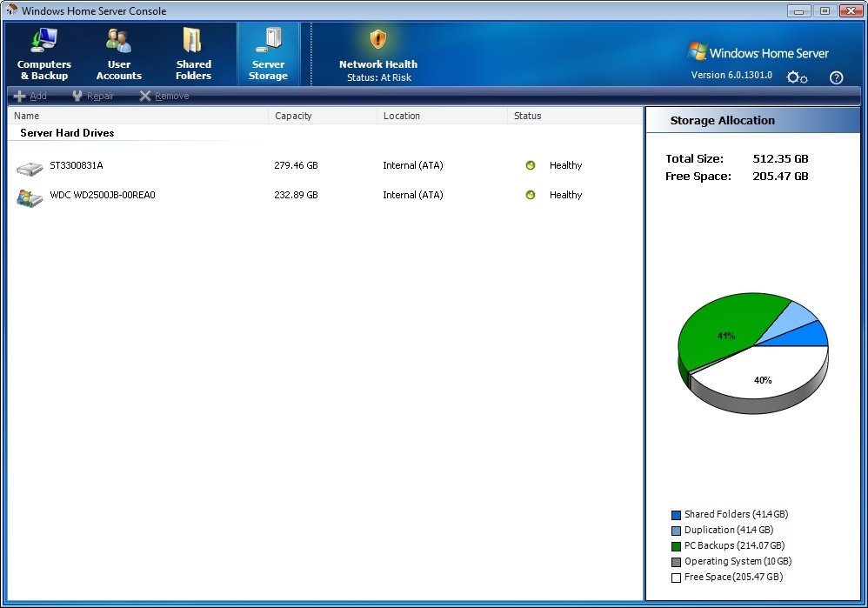Click the Free Space white legend swatch
This screenshot has height=608, width=868.
pos(676,578)
